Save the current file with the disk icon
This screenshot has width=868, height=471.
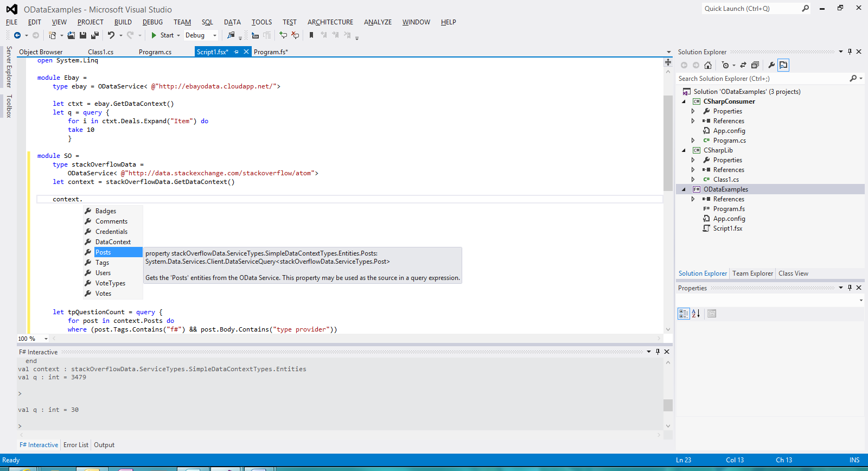coord(83,35)
